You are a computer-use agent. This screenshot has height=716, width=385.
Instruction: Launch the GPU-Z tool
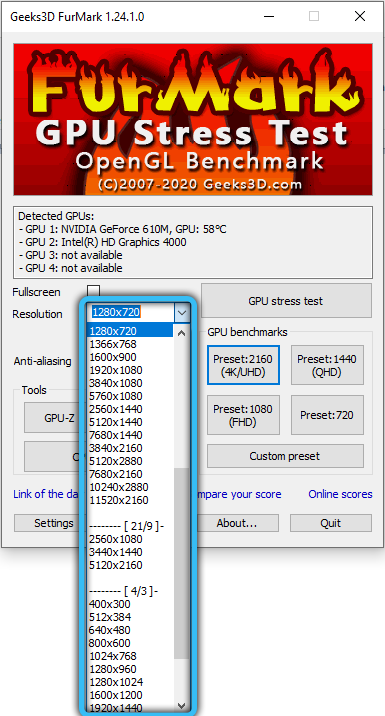point(56,417)
